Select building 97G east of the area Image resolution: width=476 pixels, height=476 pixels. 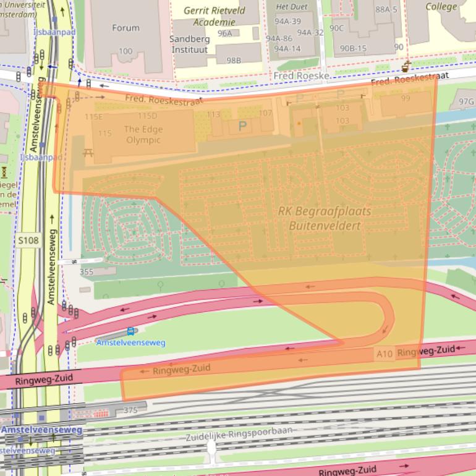pos(466,101)
